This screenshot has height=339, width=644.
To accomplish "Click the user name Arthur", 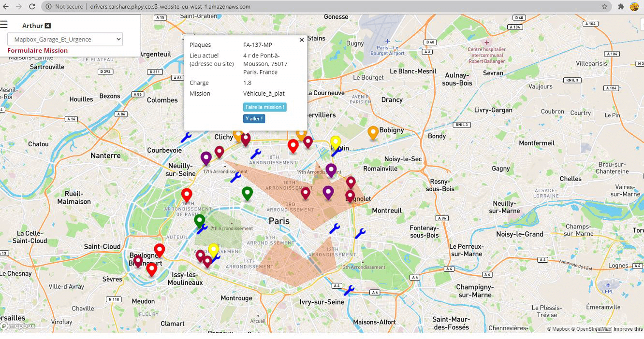I will (32, 26).
